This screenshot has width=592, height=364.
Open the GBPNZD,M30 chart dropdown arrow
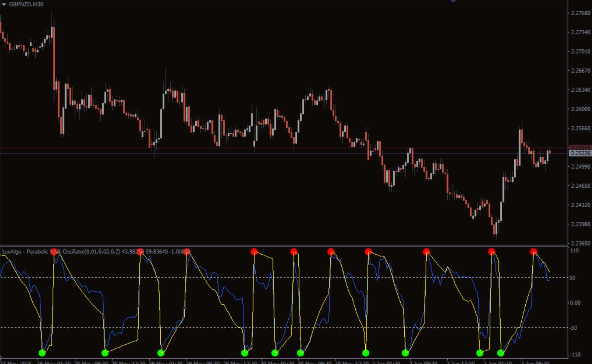[x=4, y=5]
